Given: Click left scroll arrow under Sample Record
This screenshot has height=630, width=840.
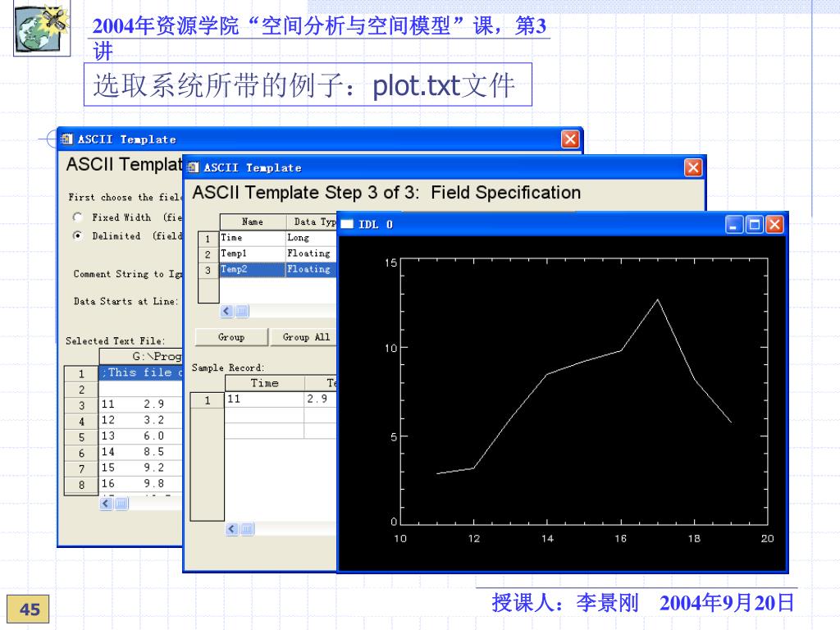Looking at the screenshot, I should pyautogui.click(x=231, y=529).
